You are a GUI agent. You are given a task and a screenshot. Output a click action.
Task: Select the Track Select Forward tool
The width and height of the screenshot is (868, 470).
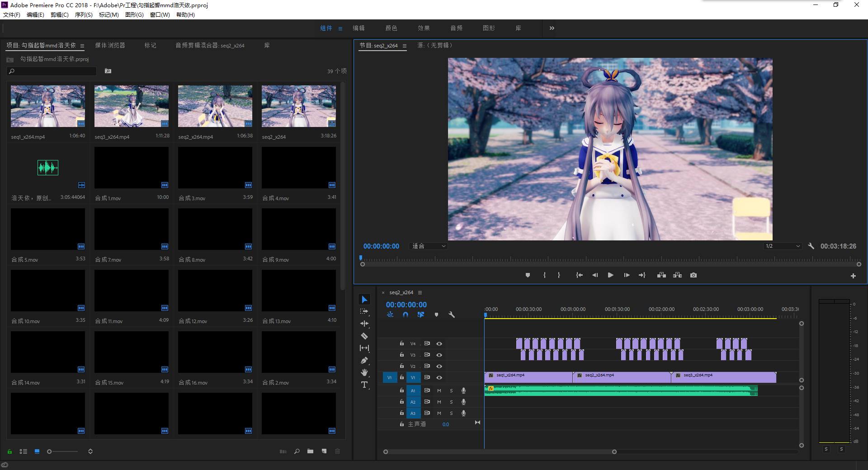[364, 312]
